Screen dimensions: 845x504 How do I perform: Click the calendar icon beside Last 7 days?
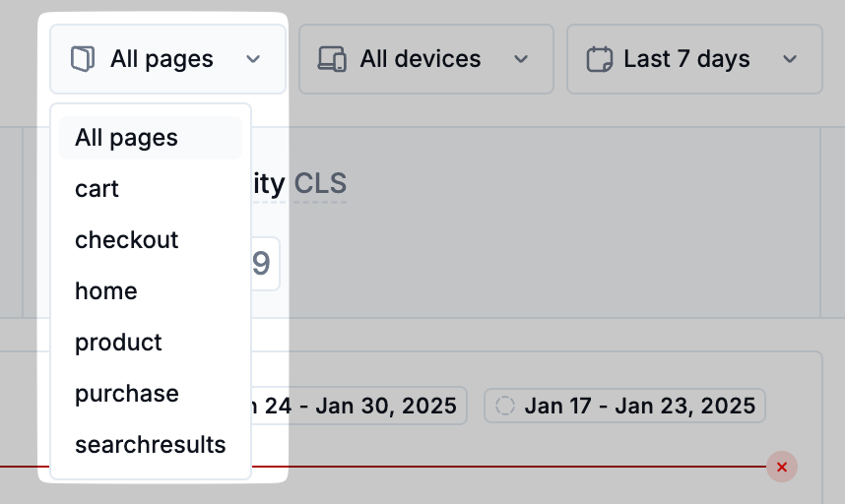[x=599, y=59]
